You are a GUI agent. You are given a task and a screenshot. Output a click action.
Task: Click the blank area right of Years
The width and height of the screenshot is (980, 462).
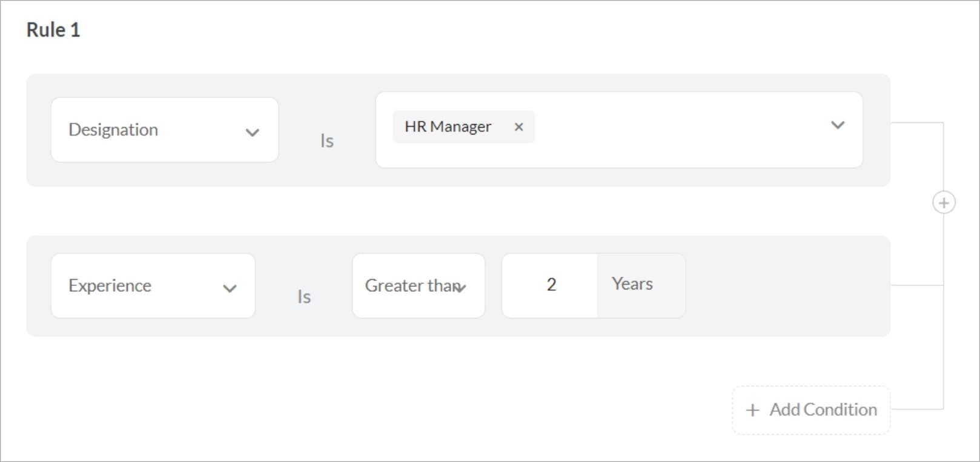pyautogui.click(x=787, y=286)
